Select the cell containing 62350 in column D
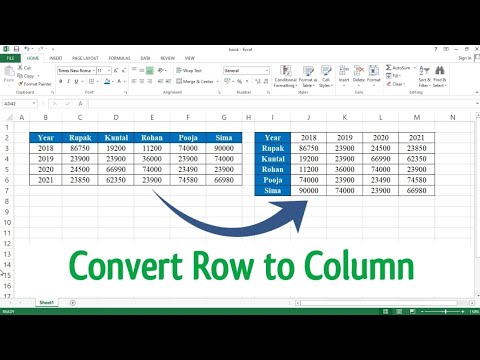480x360 pixels. pos(116,180)
